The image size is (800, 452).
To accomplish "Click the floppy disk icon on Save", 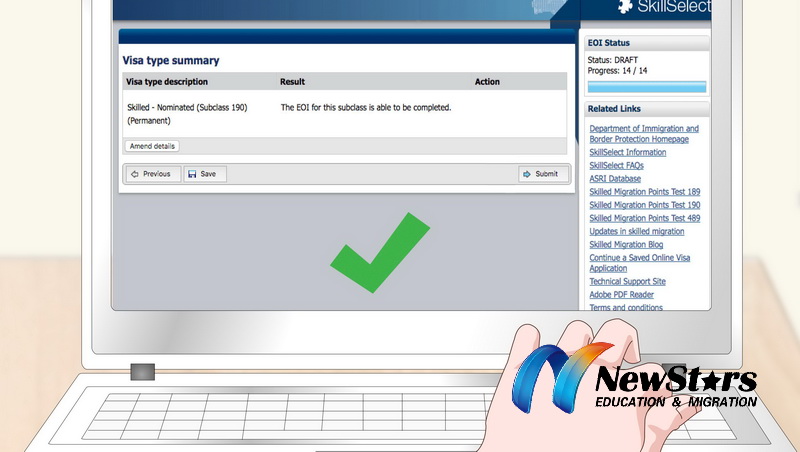I will 192,174.
